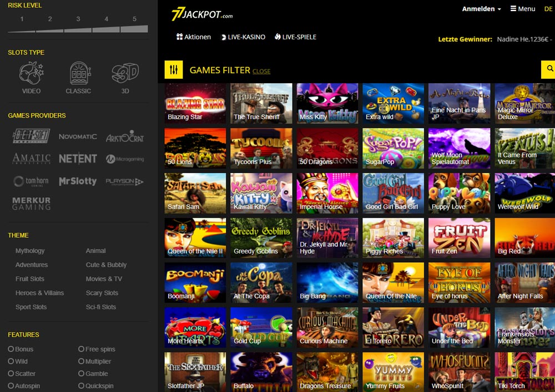The height and width of the screenshot is (392, 555).
Task: Filter by Betsoft provider logo
Action: coord(31,136)
